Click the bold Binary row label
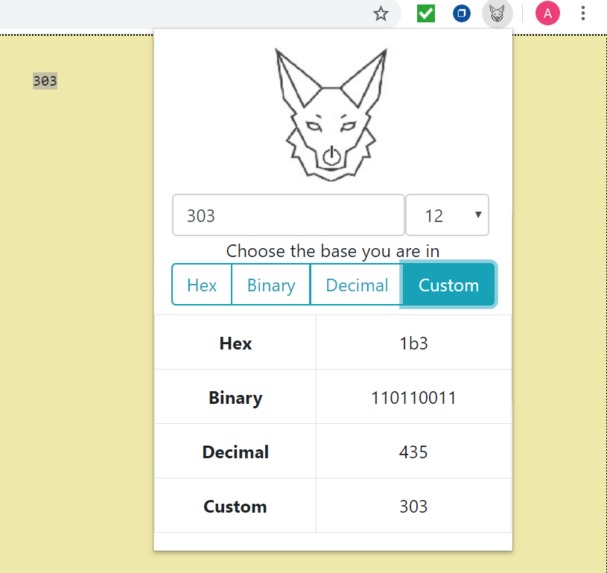This screenshot has height=573, width=607. pyautogui.click(x=235, y=398)
